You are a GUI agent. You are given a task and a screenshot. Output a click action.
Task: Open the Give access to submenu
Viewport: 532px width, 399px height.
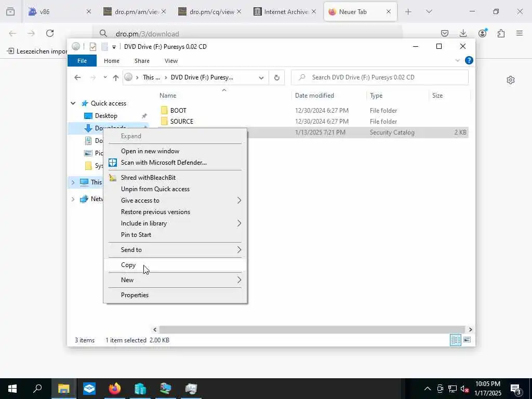click(x=175, y=201)
